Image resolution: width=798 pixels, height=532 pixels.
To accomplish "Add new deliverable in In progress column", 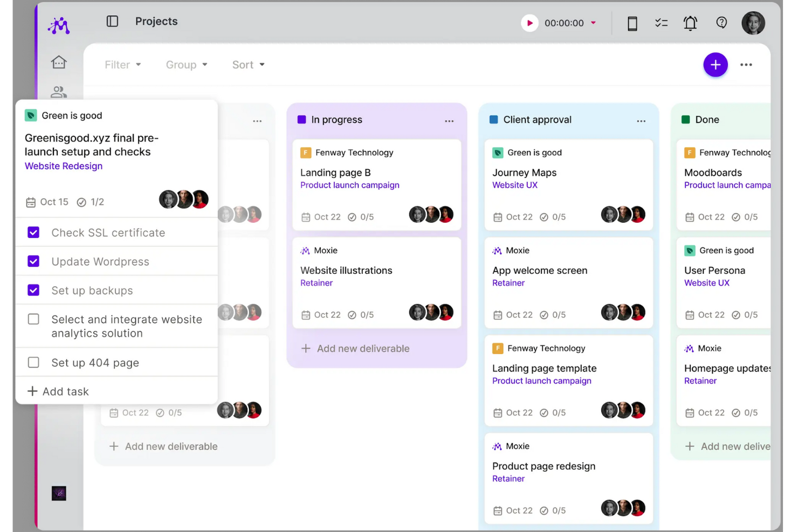I will pyautogui.click(x=355, y=349).
